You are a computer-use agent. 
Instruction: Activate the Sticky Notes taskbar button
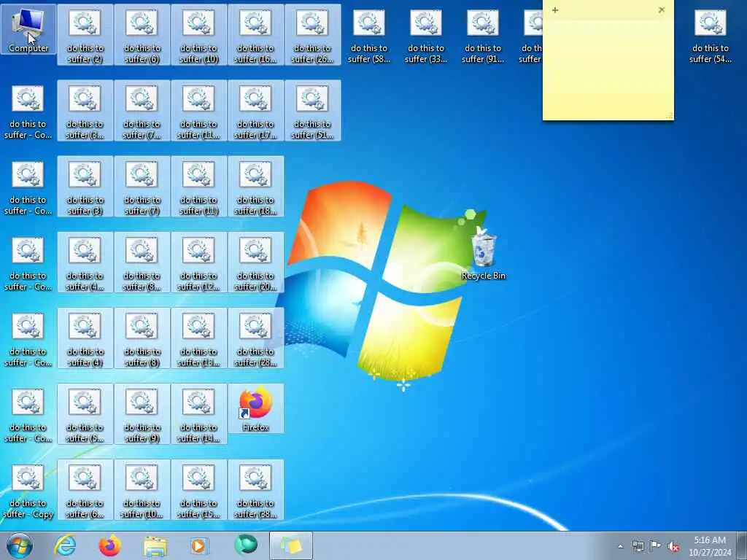pyautogui.click(x=291, y=545)
